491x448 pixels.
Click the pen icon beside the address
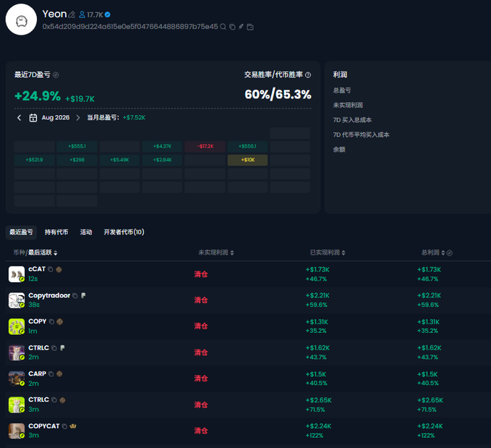pyautogui.click(x=241, y=27)
